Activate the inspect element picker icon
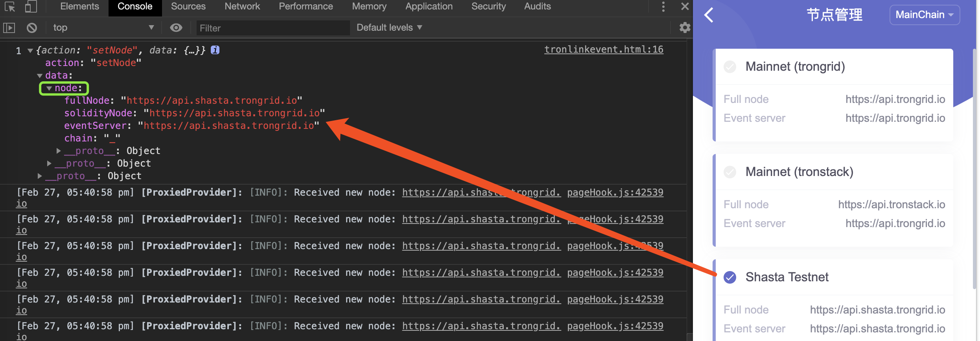Viewport: 980px width, 341px height. pos(10,7)
